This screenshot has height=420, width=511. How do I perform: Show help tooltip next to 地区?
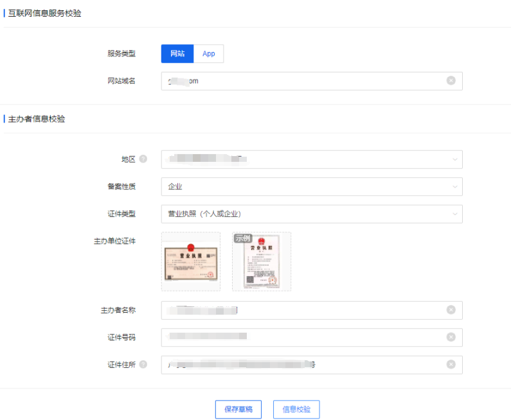143,159
